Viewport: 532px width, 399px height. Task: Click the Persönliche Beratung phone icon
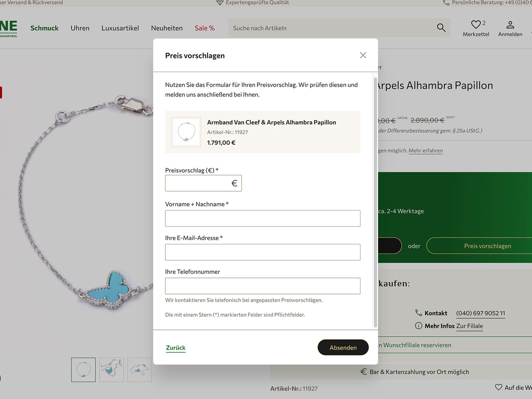(x=446, y=3)
